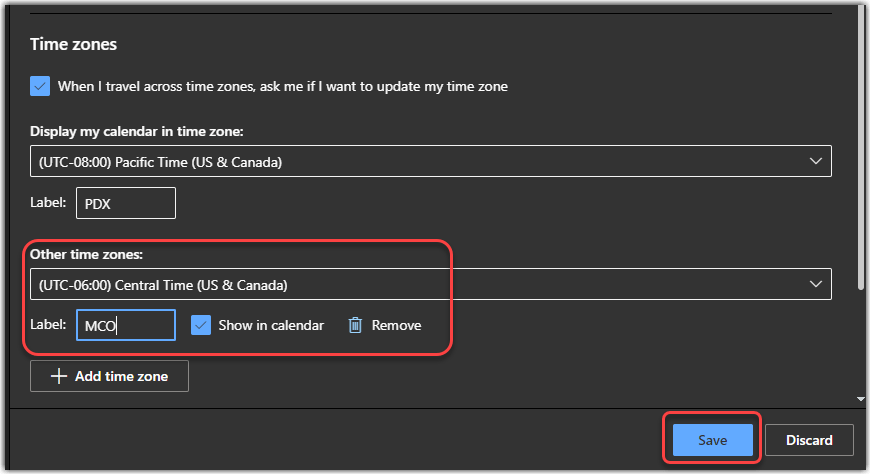Click the 'Other time zones:' heading text
The width and height of the screenshot is (871, 475).
coord(87,254)
